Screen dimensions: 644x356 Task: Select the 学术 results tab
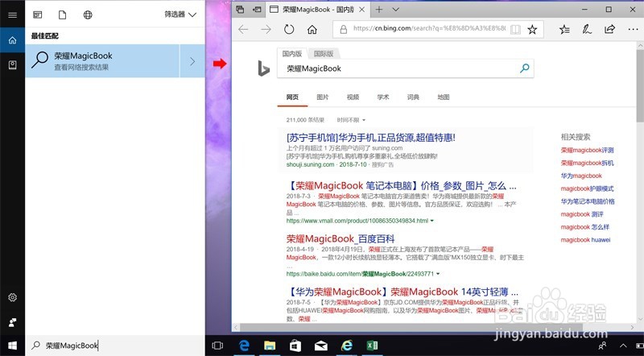pyautogui.click(x=383, y=97)
